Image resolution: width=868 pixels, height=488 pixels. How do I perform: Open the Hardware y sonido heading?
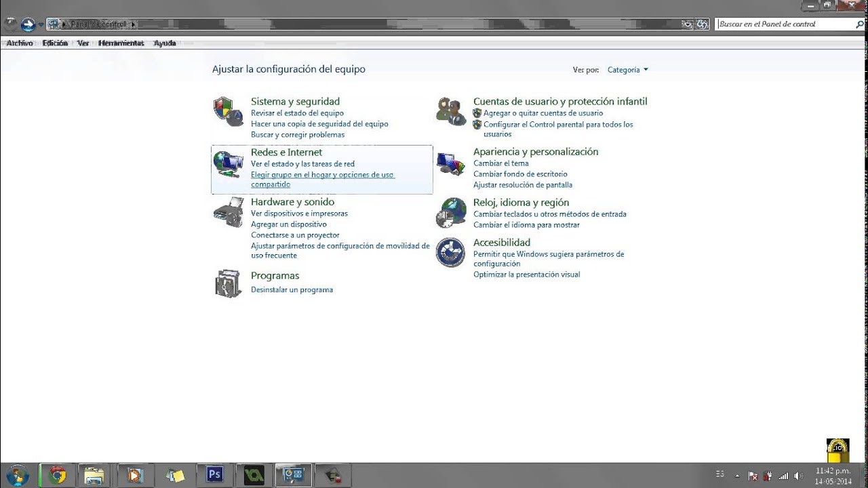[x=292, y=202]
